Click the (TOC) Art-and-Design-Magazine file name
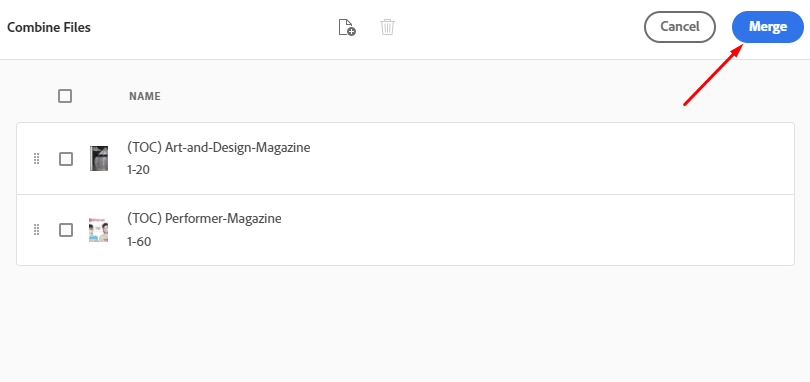Image resolution: width=810 pixels, height=382 pixels. 219,148
